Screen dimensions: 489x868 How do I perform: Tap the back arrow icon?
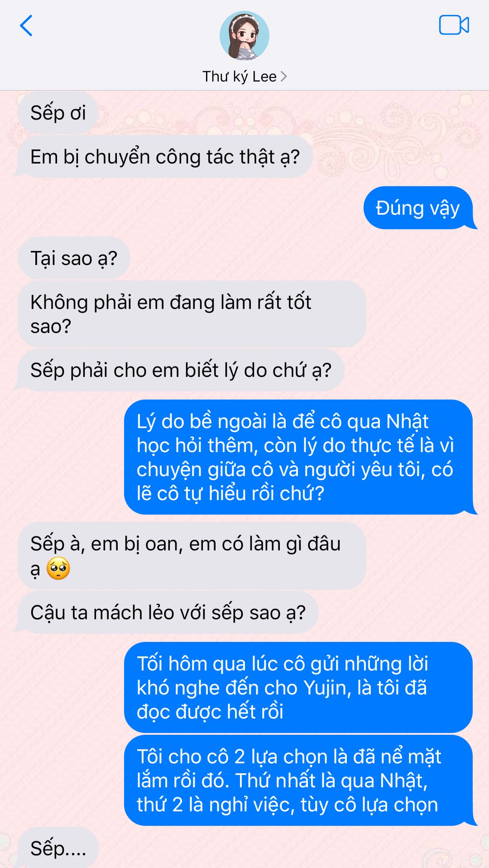(26, 26)
